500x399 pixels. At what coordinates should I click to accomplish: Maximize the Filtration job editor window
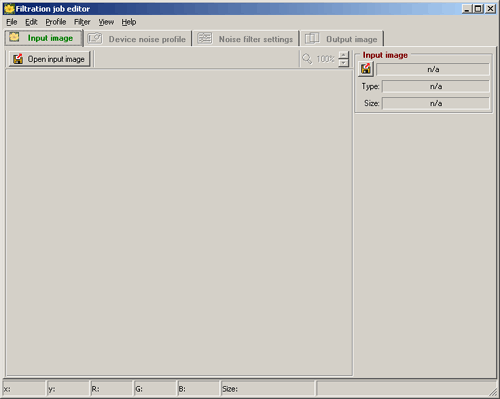478,9
